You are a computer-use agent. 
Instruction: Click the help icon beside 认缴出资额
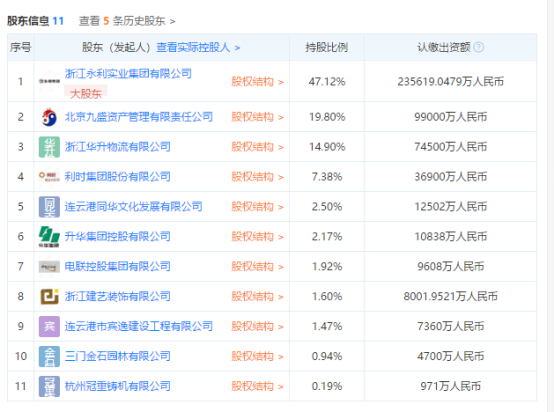click(x=478, y=47)
